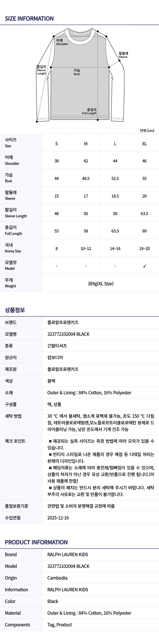Select the S size column header
Image resolution: width=159 pixels, height=644 pixels.
pyautogui.click(x=56, y=144)
